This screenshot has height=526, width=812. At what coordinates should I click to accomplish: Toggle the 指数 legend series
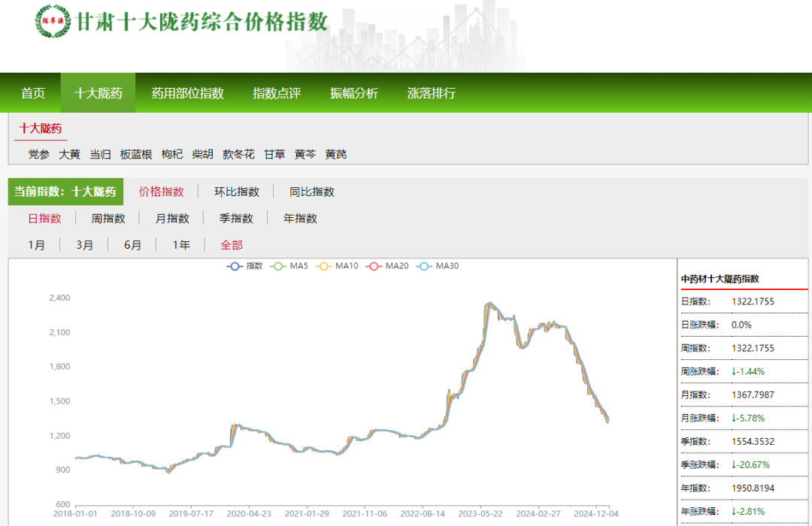click(x=245, y=266)
